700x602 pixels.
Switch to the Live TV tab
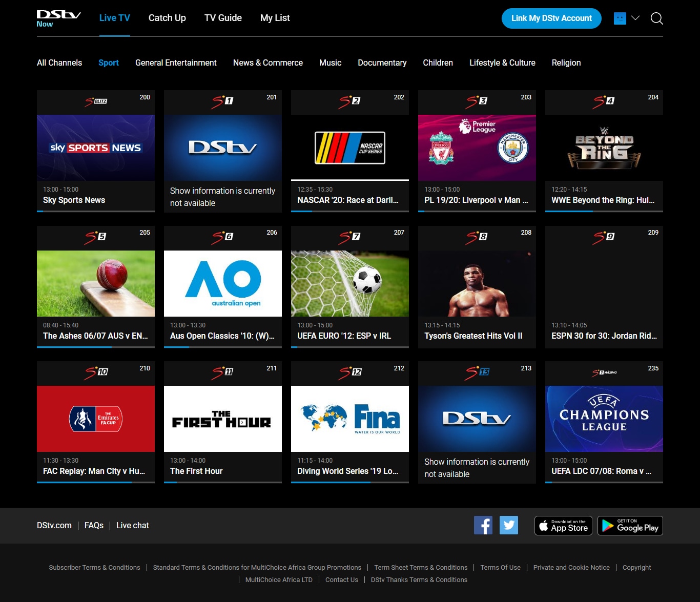pos(115,18)
